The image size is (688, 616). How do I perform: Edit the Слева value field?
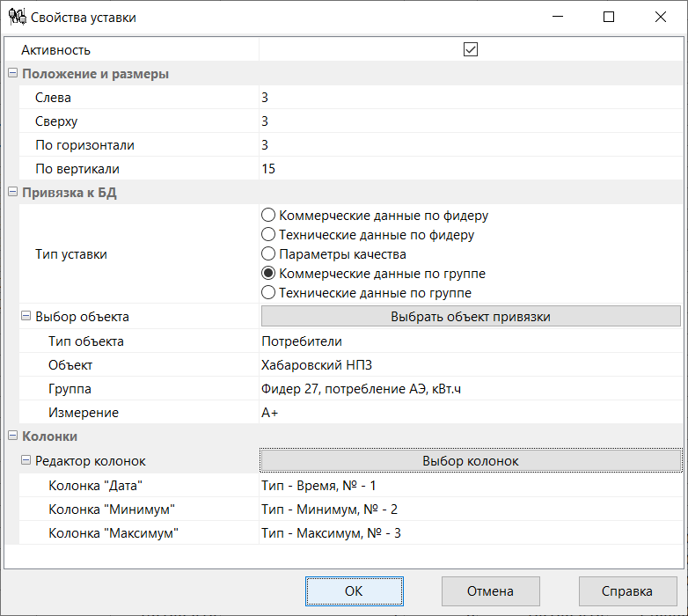point(471,98)
